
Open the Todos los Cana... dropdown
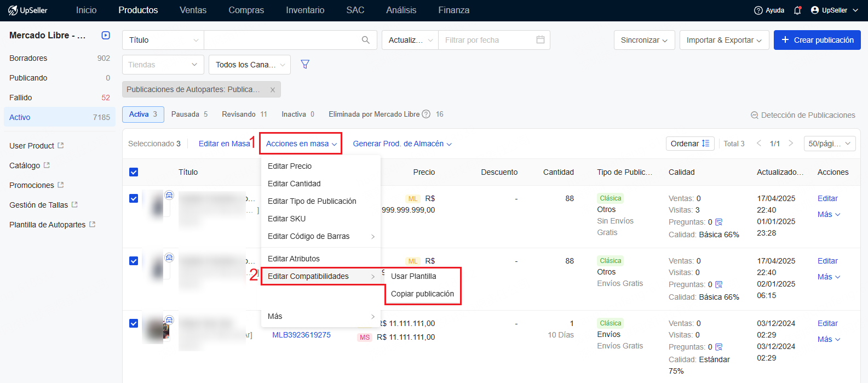250,65
